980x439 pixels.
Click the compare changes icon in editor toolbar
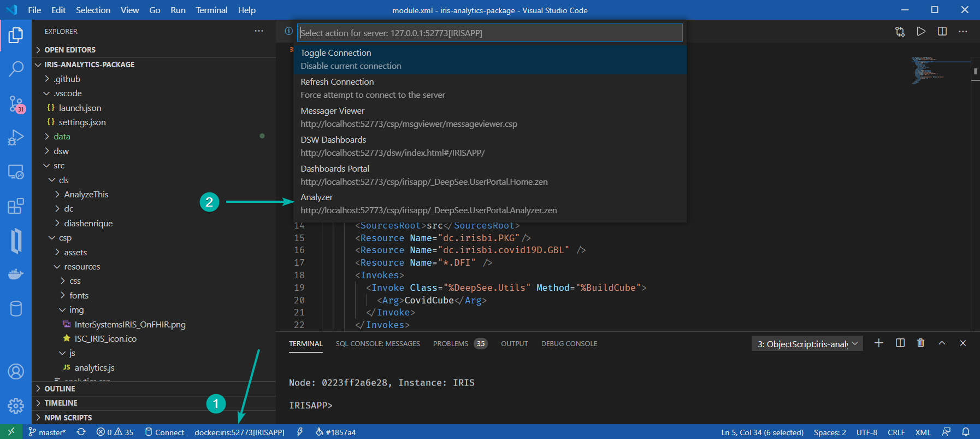(x=900, y=32)
